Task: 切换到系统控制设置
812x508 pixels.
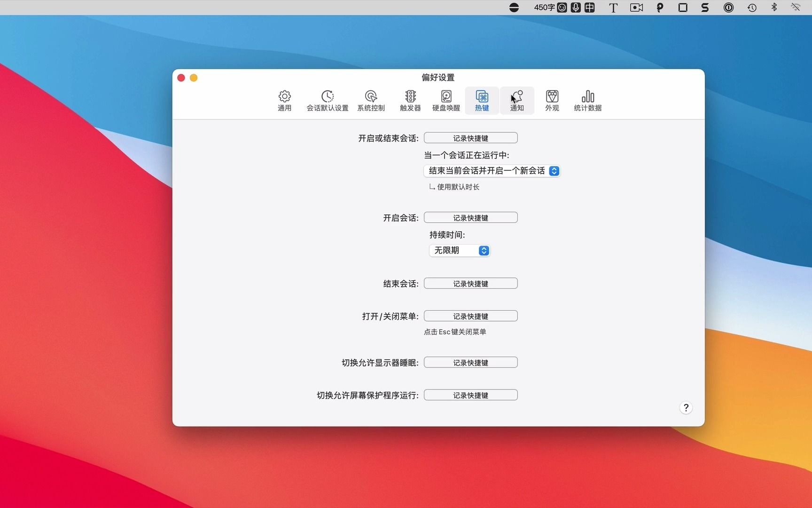Action: click(371, 100)
